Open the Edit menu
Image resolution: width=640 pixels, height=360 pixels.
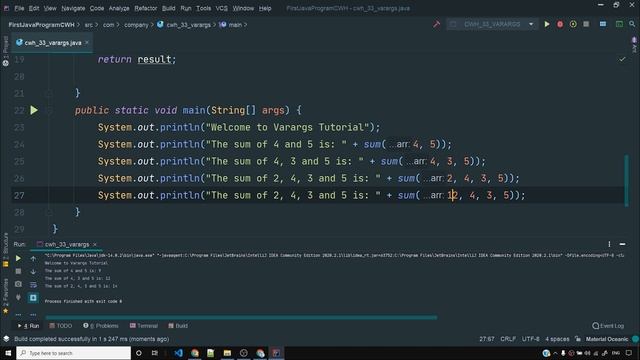coord(34,8)
